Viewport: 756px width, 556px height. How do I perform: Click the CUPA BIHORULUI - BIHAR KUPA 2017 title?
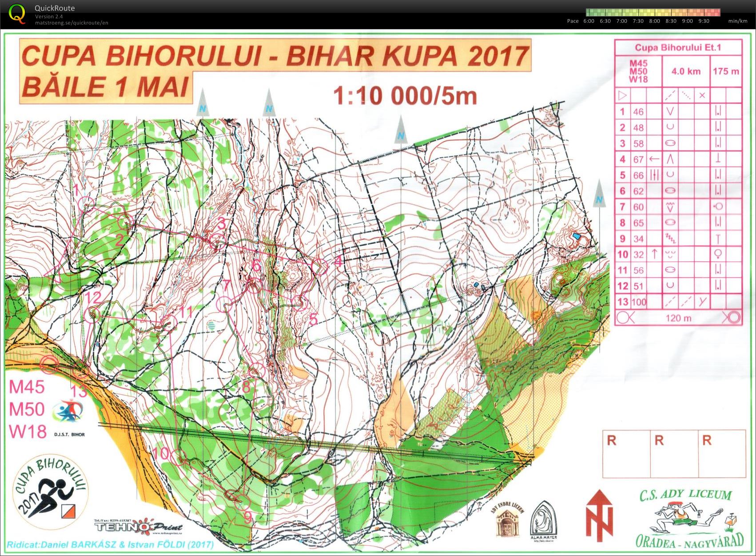click(x=275, y=56)
